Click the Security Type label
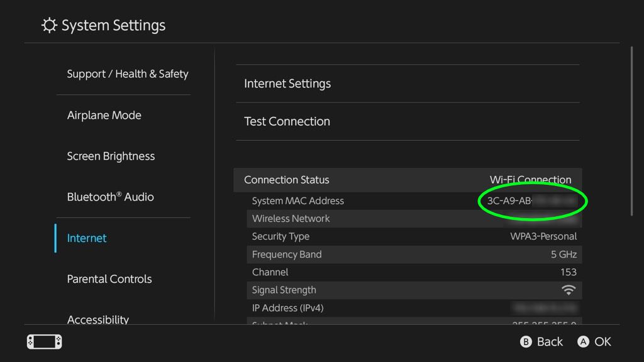644x362 pixels. pyautogui.click(x=280, y=236)
